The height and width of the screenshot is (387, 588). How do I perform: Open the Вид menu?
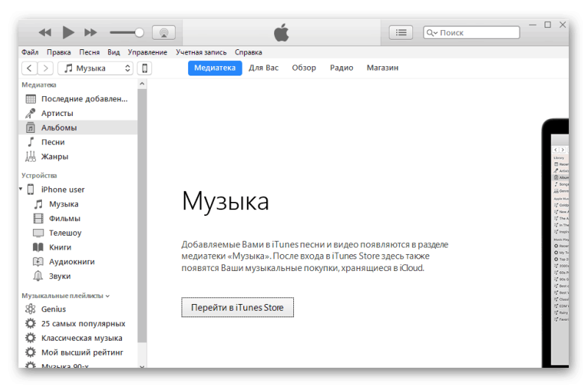click(x=114, y=52)
